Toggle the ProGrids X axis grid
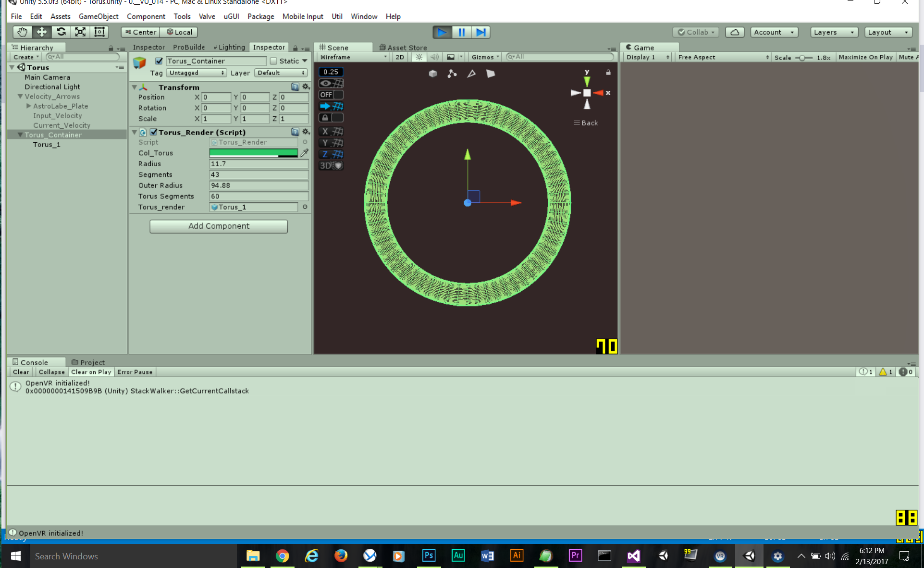The image size is (924, 568). point(331,131)
